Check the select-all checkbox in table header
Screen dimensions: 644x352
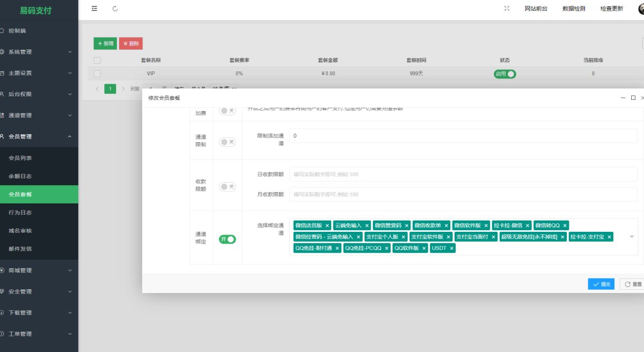pyautogui.click(x=97, y=60)
